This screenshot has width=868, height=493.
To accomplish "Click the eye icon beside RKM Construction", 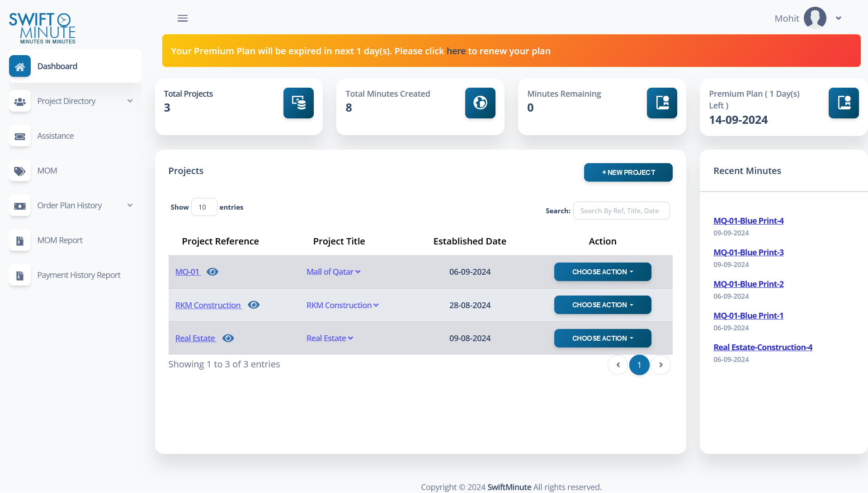I will click(254, 305).
